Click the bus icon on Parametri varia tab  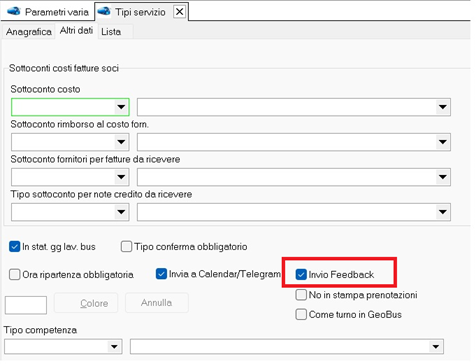tap(14, 11)
